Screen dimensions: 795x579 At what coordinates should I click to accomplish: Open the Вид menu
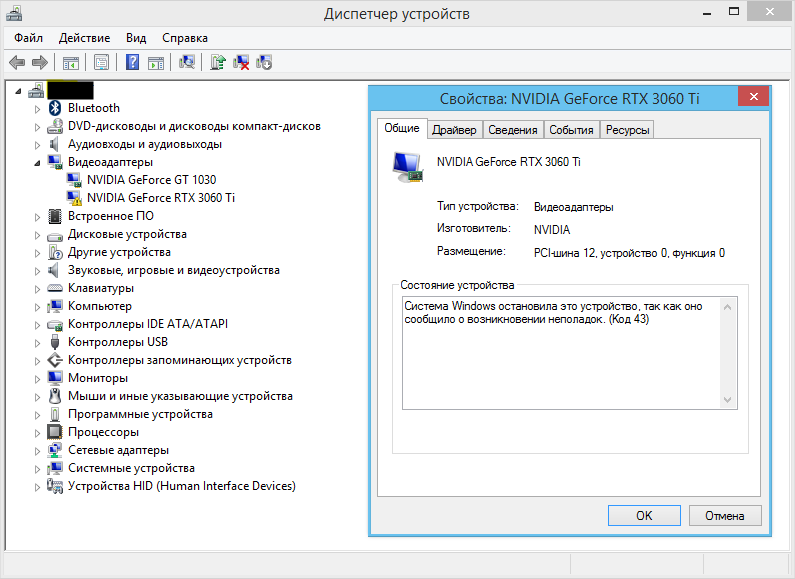pos(136,38)
